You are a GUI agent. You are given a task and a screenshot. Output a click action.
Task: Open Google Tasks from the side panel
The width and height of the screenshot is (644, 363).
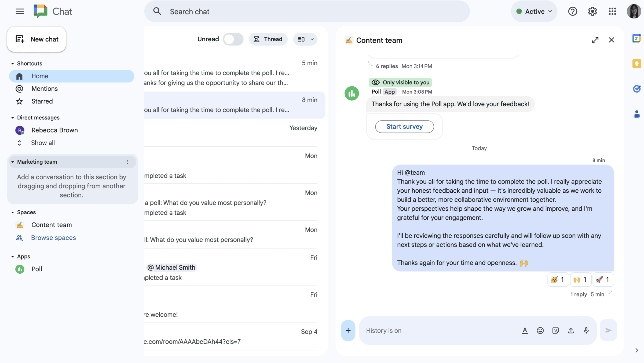(x=636, y=89)
